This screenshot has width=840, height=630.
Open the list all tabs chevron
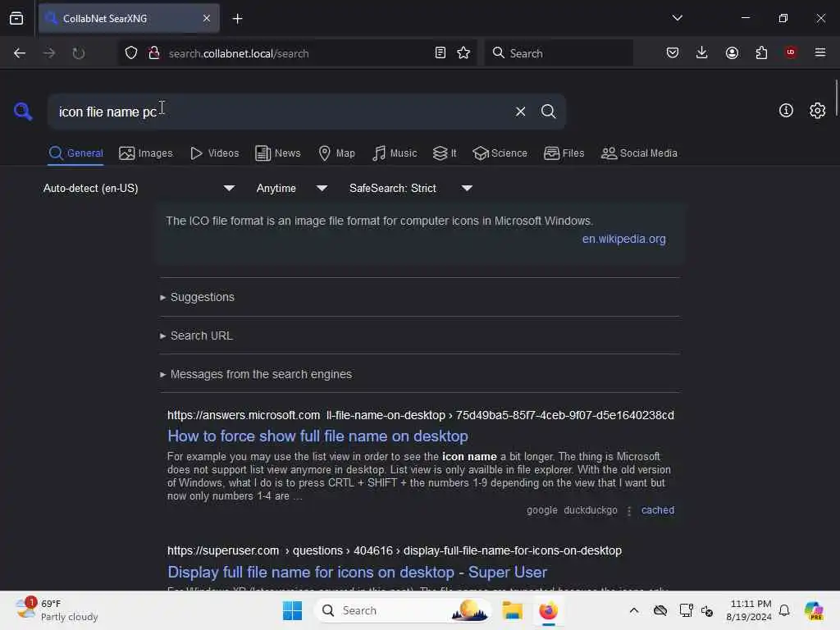[677, 18]
